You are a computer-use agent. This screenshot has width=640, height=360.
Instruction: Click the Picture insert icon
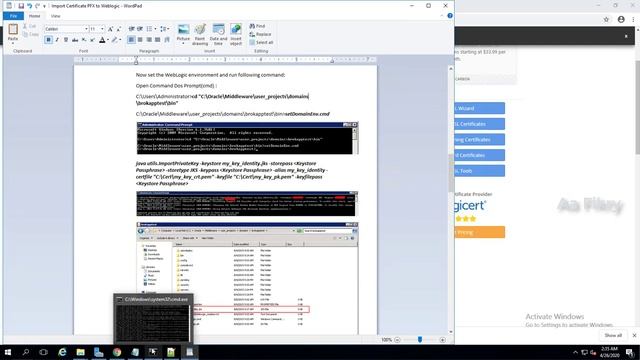[x=183, y=30]
